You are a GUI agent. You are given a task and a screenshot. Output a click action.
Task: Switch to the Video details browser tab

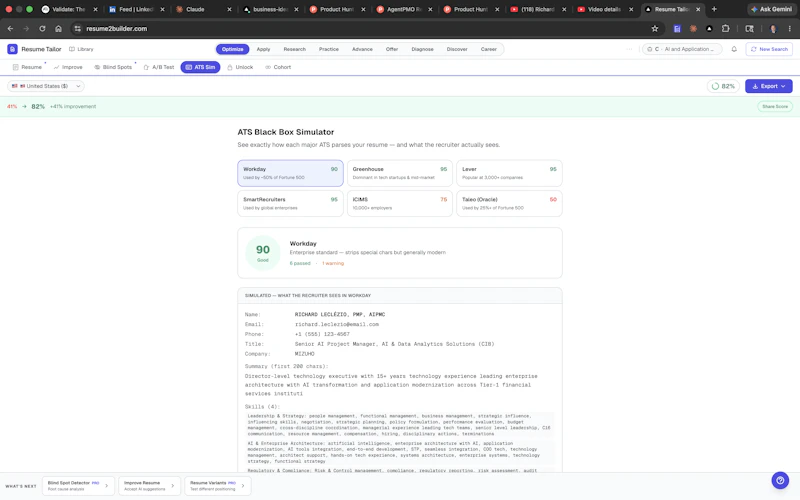pyautogui.click(x=605, y=9)
